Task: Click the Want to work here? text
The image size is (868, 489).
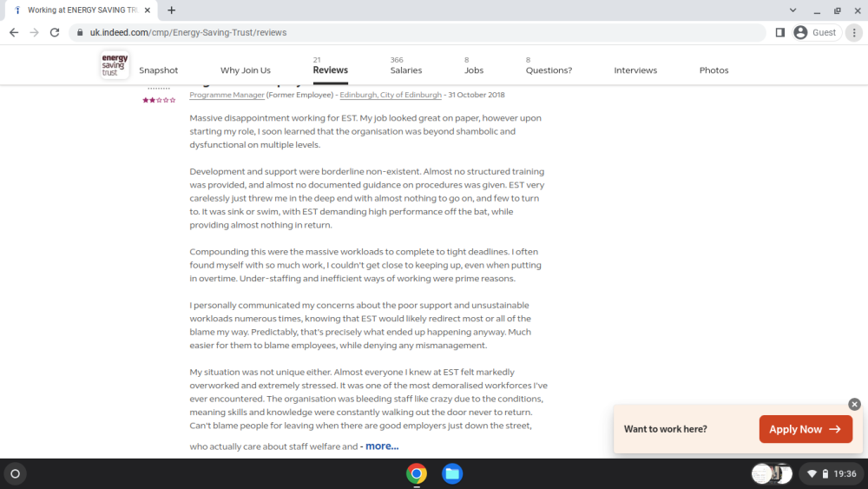Action: coord(665,429)
